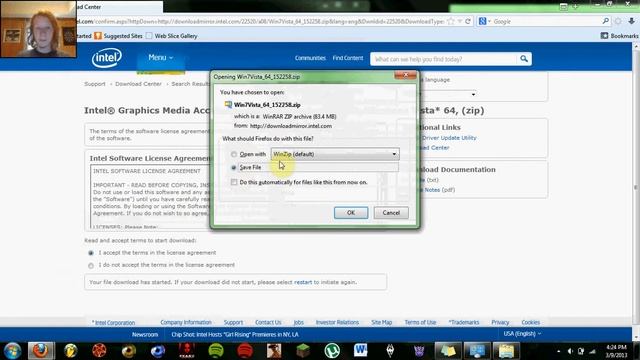Click the Intel search text field
This screenshot has height=360, width=640.
point(443,59)
